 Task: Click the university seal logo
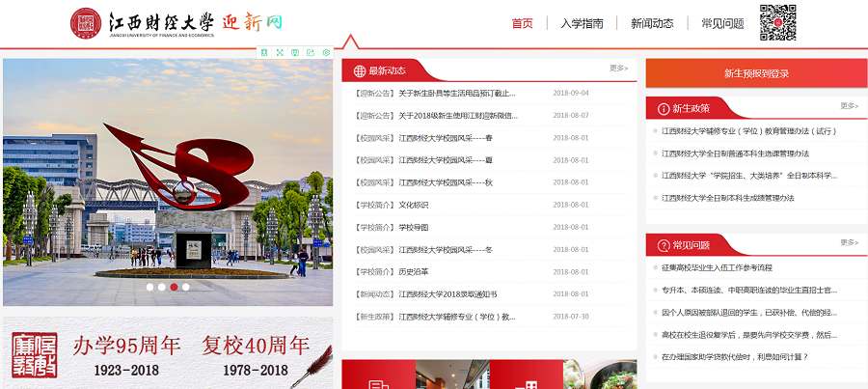point(85,23)
